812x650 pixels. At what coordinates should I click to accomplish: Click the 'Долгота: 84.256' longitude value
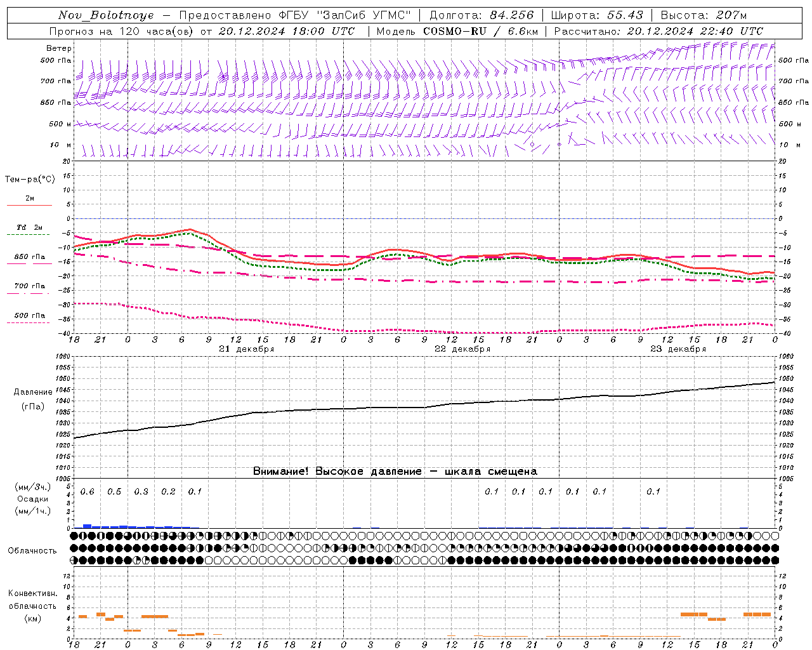[x=481, y=15]
